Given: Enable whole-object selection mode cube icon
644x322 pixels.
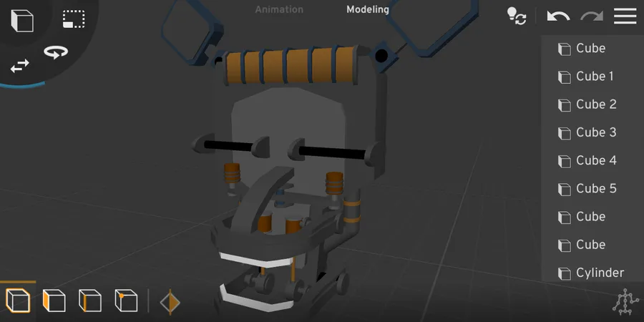Looking at the screenshot, I should click(x=18, y=301).
